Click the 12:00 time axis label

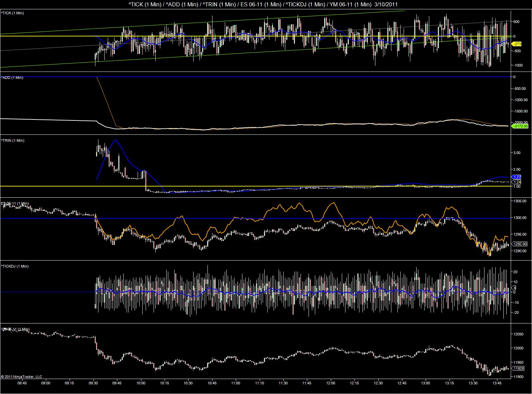tap(331, 383)
